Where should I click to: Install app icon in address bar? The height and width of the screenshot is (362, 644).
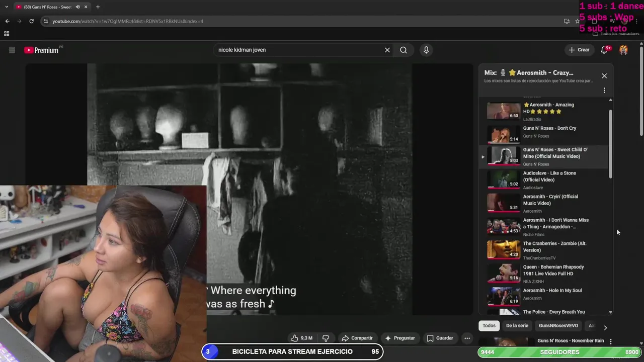click(567, 21)
